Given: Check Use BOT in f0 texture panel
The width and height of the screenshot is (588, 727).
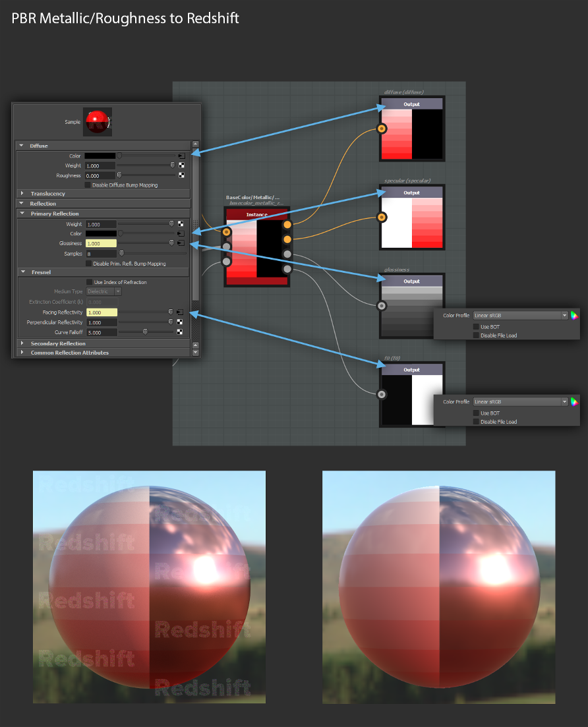Looking at the screenshot, I should pos(476,413).
